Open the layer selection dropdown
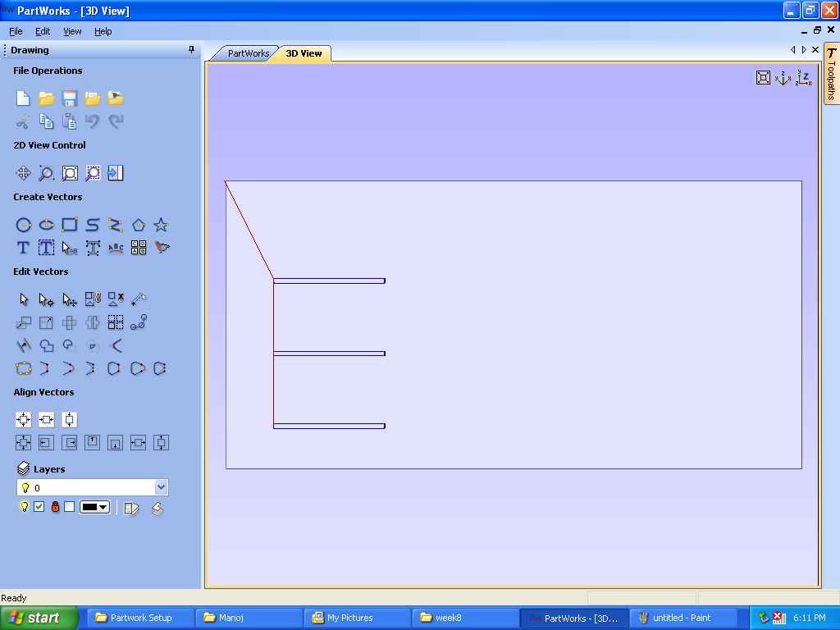The image size is (840, 630). [162, 487]
